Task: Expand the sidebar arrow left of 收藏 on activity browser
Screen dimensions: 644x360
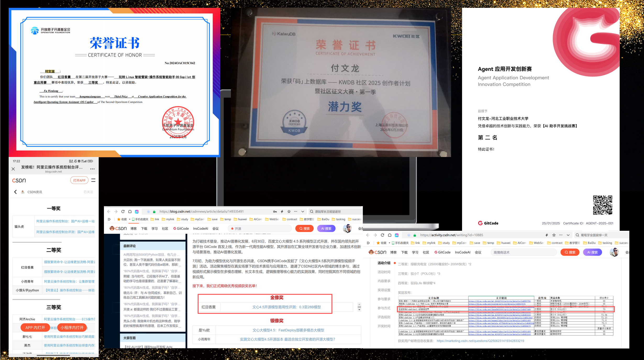Action: point(368,243)
